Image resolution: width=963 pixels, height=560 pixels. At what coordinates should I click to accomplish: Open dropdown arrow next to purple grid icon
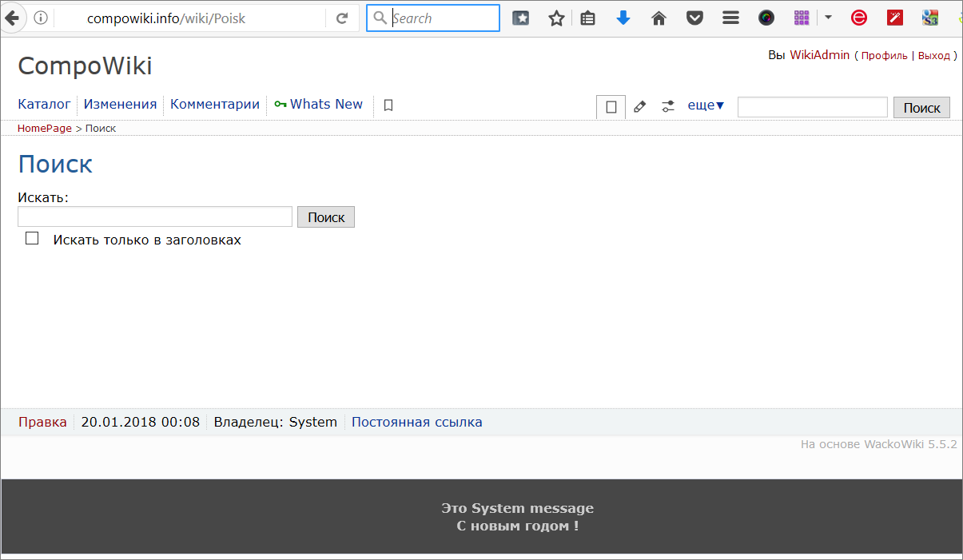point(829,17)
